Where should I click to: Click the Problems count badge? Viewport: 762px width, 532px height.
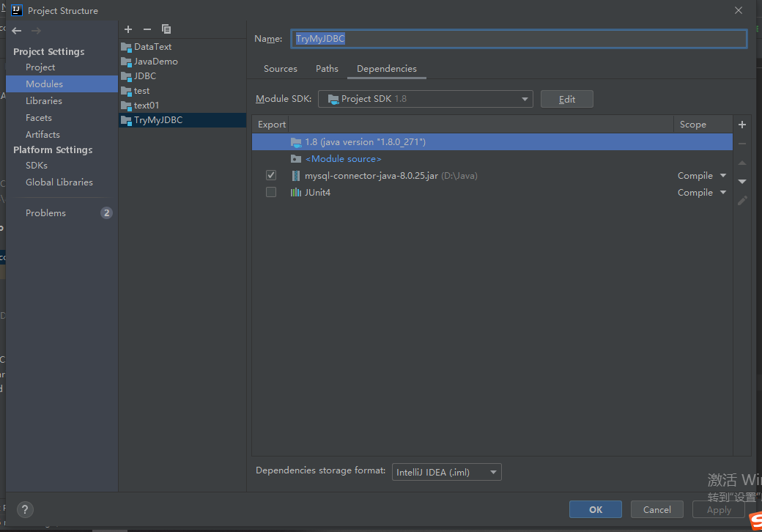click(x=106, y=213)
